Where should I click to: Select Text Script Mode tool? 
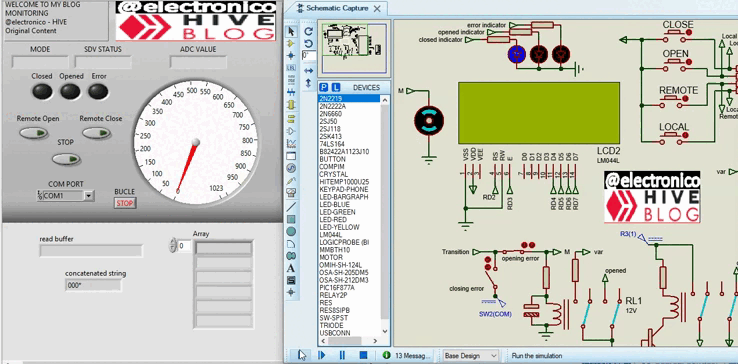click(x=291, y=80)
